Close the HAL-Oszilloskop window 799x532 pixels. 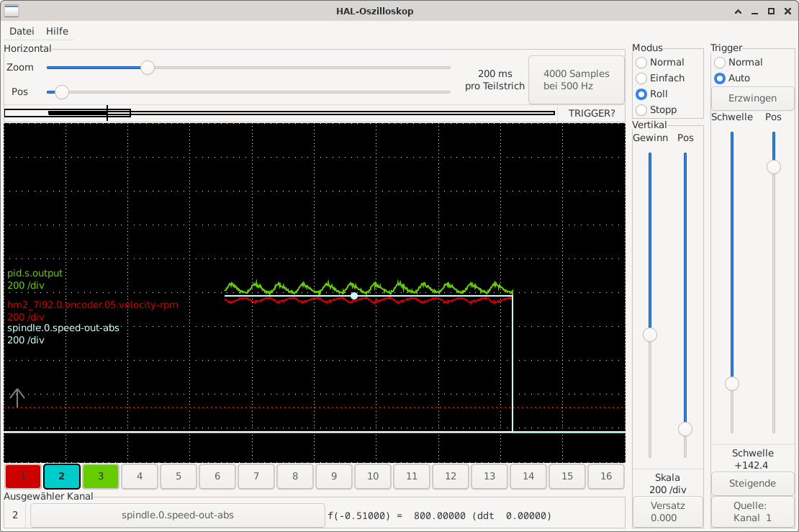(787, 12)
